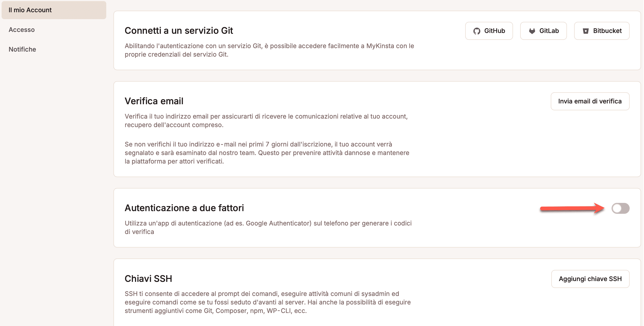Click the 7 giorni verification warning paragraph
Viewport: 644px width, 326px height.
(x=267, y=153)
